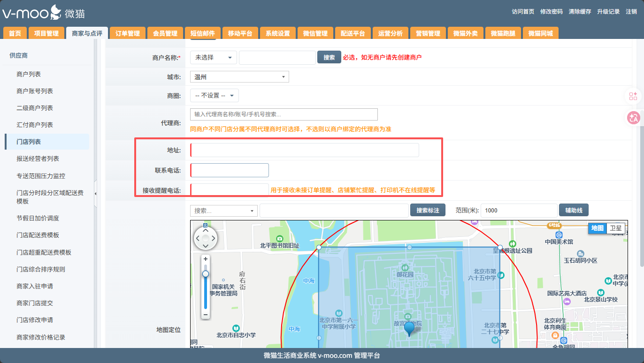The width and height of the screenshot is (644, 363).
Task: Open the 订单管理 tab
Action: click(128, 33)
